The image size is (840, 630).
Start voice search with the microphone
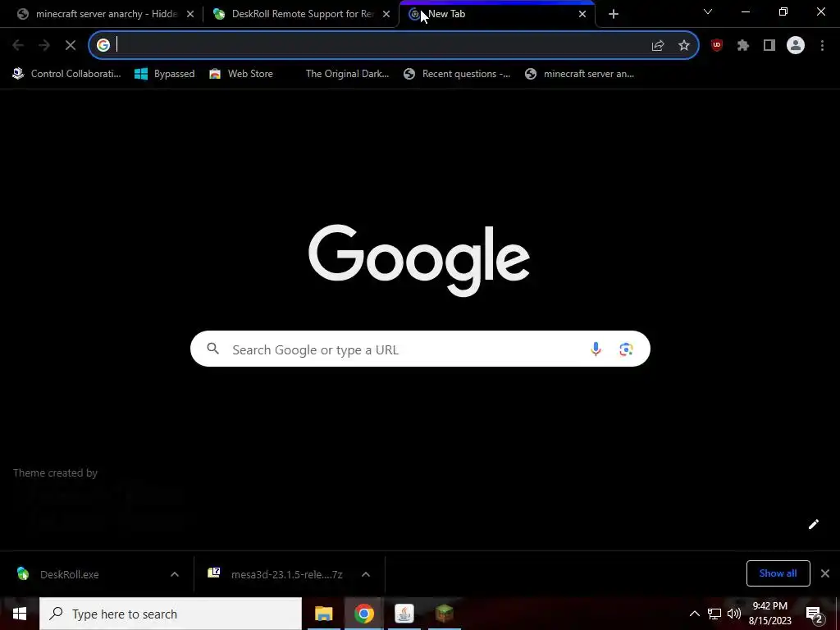point(596,349)
